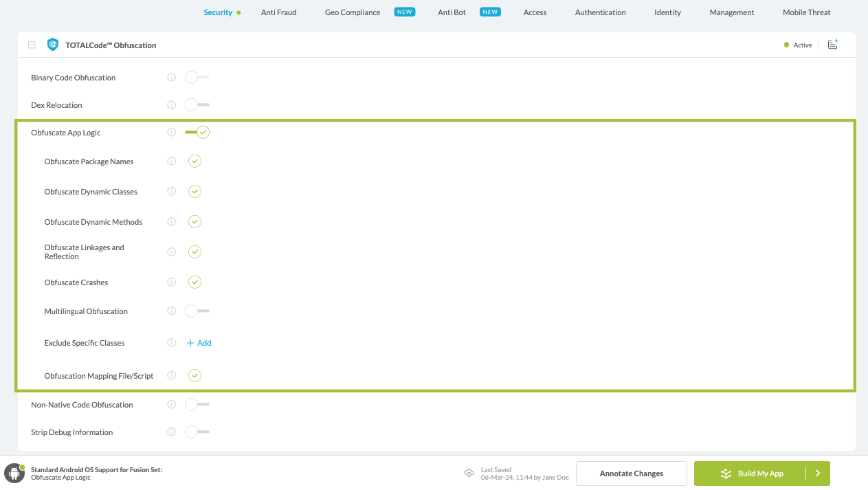
Task: Enable the Binary Code Obfuscation toggle
Action: click(x=197, y=78)
